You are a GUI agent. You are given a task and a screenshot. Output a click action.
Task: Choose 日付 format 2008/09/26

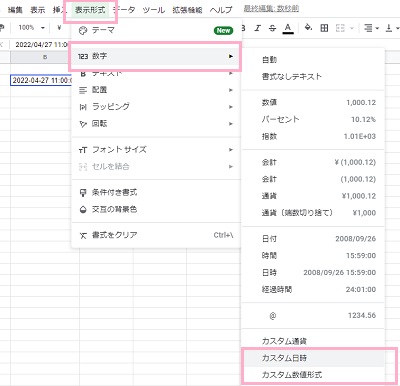click(313, 239)
